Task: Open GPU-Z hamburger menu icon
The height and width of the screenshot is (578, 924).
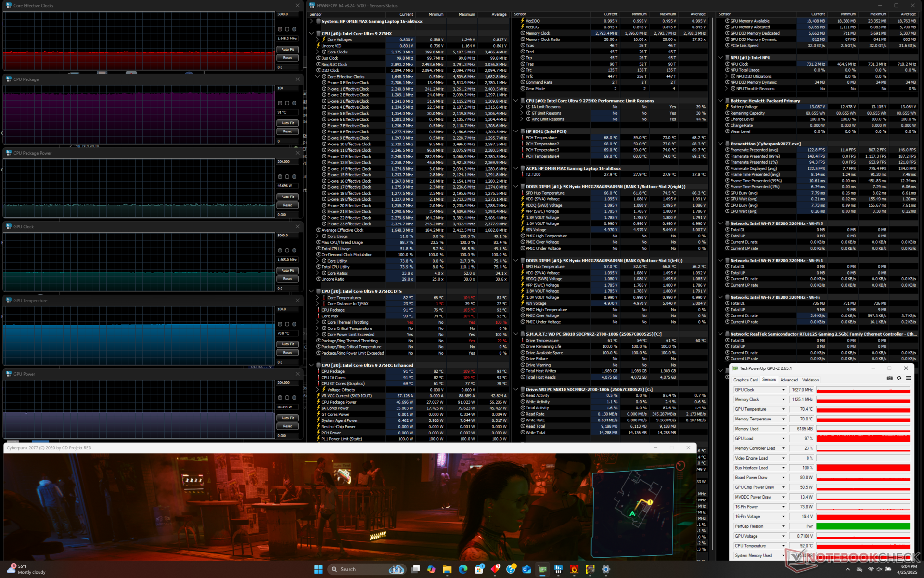Action: (x=908, y=378)
